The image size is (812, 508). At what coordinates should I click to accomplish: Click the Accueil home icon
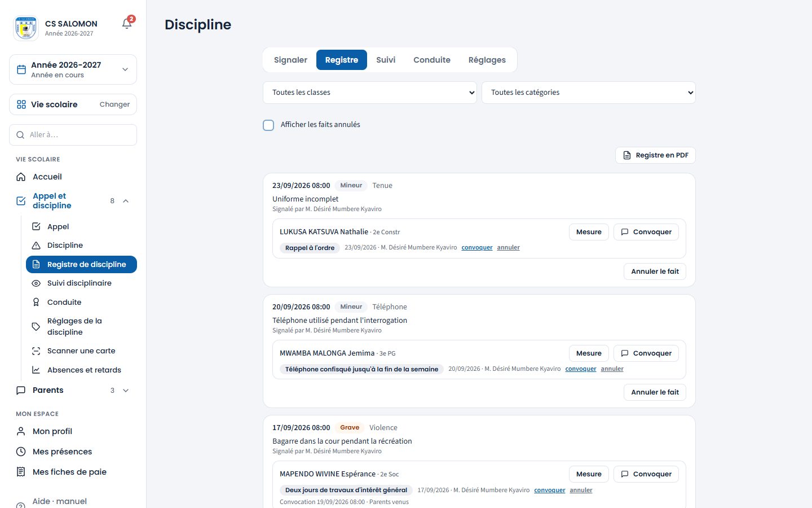pyautogui.click(x=21, y=177)
